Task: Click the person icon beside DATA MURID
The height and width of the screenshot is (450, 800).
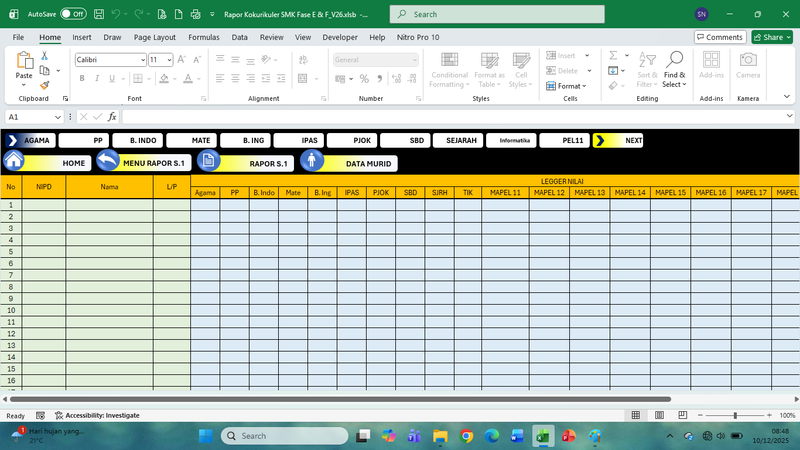Action: (312, 162)
